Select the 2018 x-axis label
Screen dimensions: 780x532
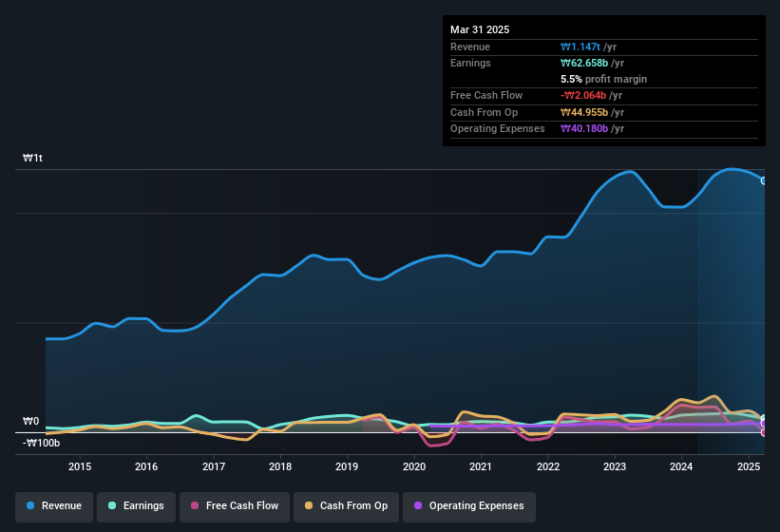(280, 466)
